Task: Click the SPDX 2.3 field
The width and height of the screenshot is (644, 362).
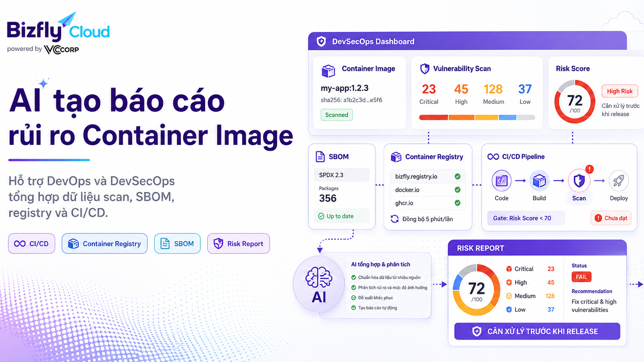Action: [x=342, y=175]
